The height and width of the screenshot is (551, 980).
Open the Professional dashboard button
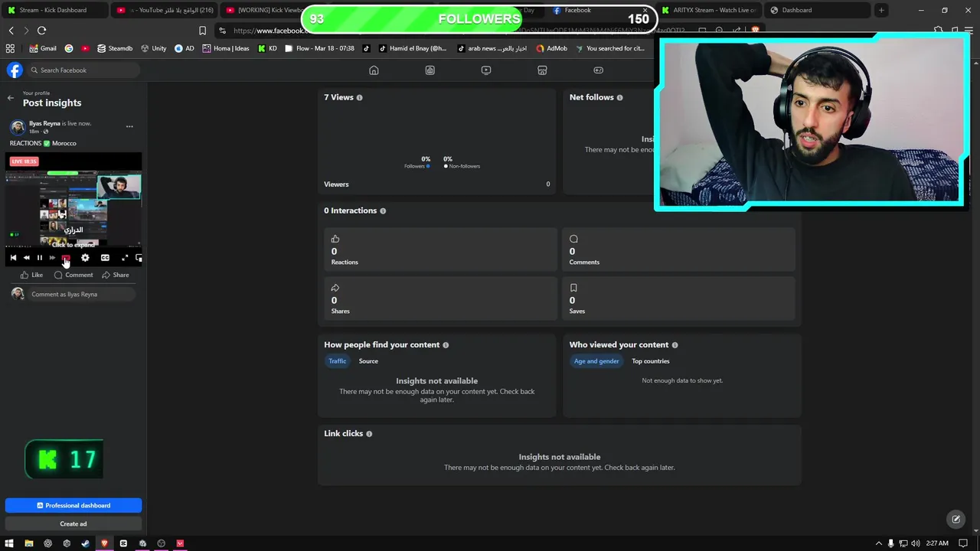(x=73, y=505)
